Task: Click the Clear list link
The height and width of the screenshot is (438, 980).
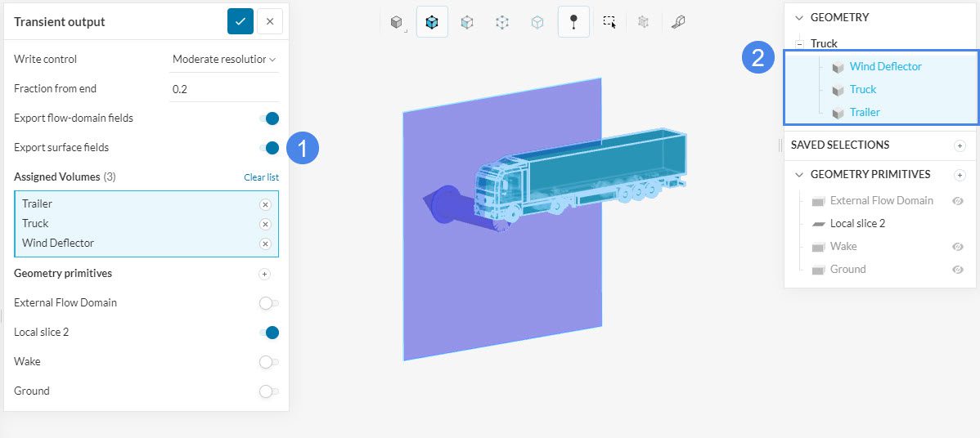Action: pos(261,177)
